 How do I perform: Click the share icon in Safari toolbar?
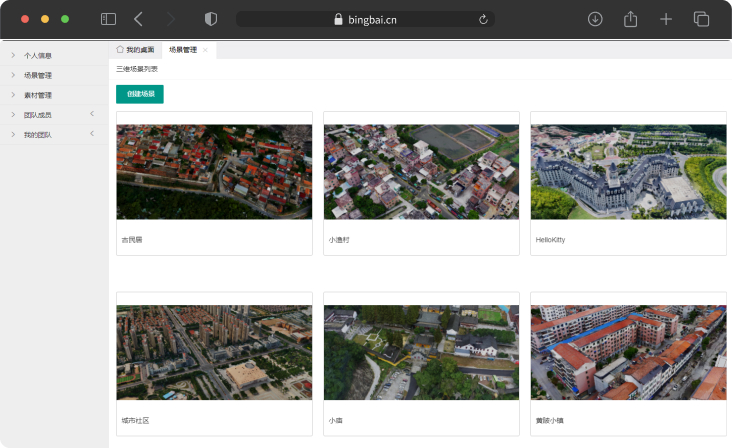click(x=630, y=19)
